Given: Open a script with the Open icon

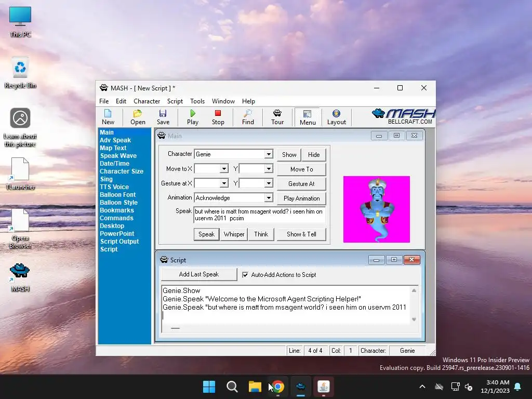Looking at the screenshot, I should pos(138,117).
